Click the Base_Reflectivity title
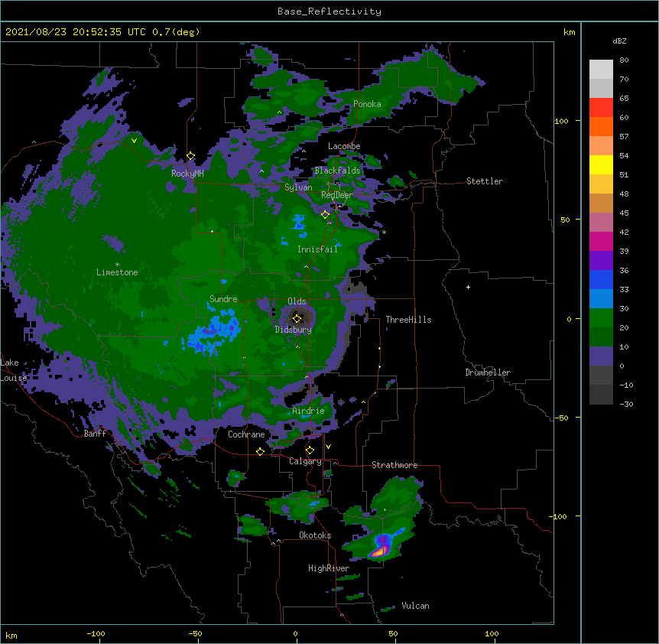 click(329, 11)
